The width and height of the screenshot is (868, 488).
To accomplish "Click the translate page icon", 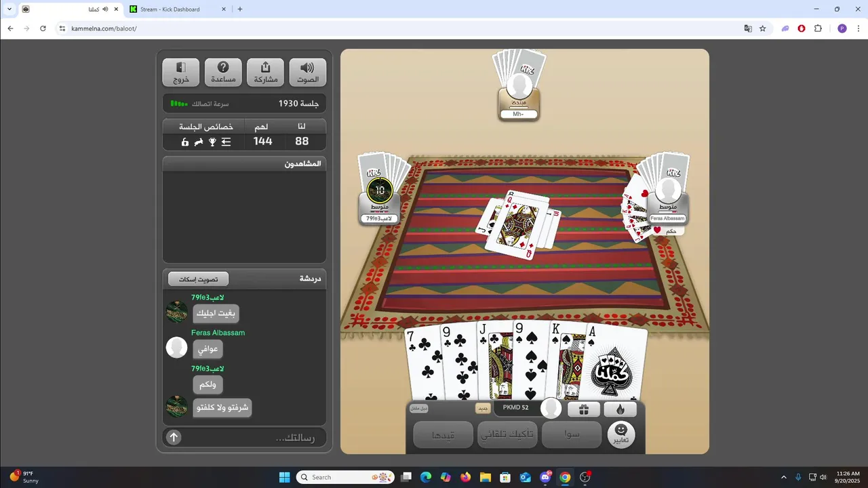I will coord(748,28).
